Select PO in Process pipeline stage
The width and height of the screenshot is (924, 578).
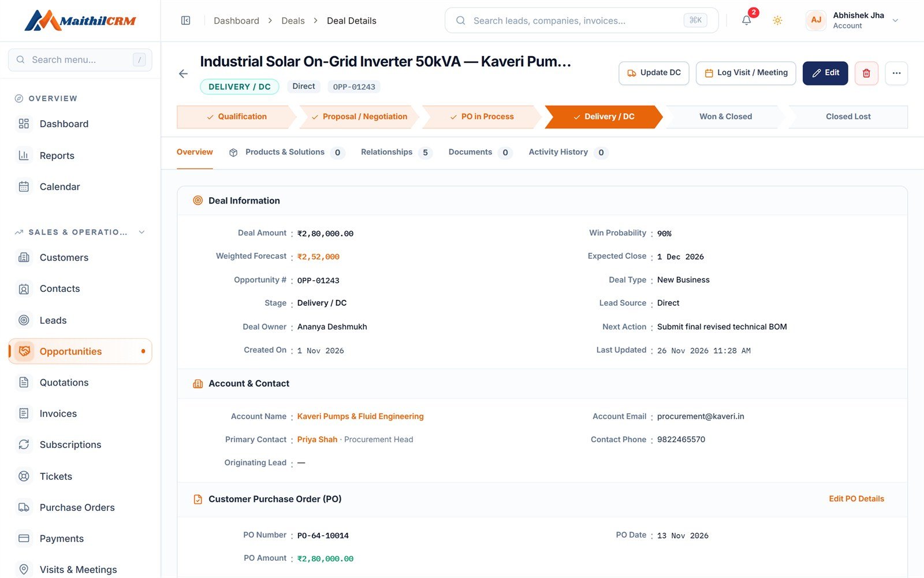[482, 117]
